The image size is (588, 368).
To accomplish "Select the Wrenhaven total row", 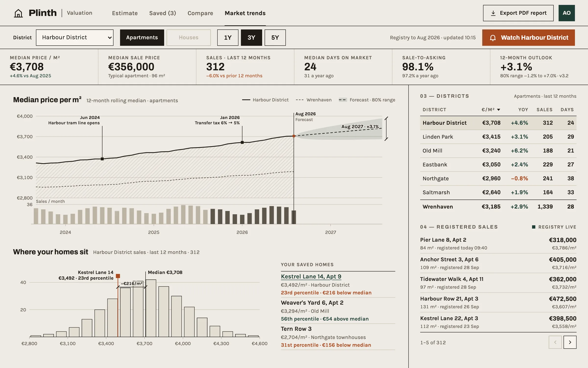I will coord(498,207).
